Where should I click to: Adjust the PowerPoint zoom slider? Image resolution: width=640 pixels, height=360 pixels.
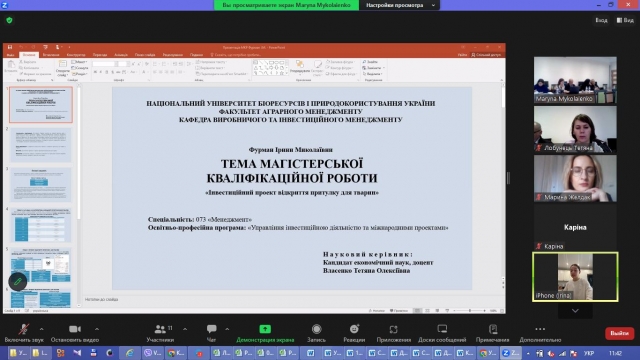click(x=470, y=311)
